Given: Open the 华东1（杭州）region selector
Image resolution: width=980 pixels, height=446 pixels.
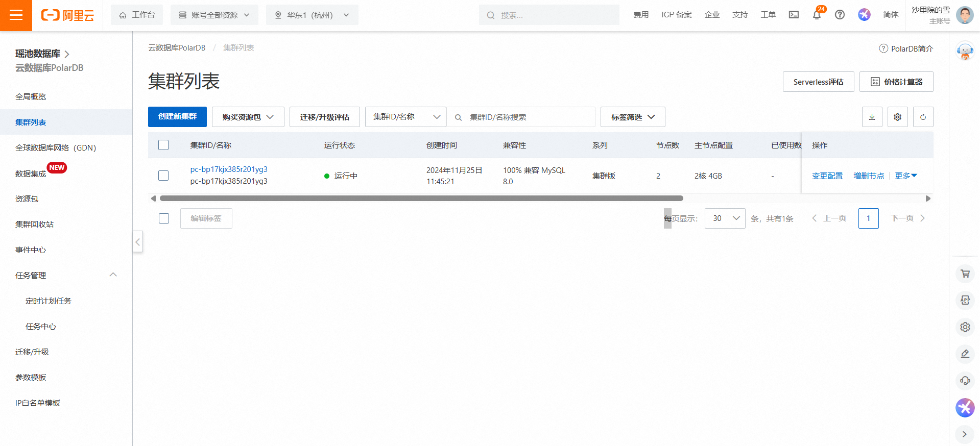Looking at the screenshot, I should tap(312, 15).
